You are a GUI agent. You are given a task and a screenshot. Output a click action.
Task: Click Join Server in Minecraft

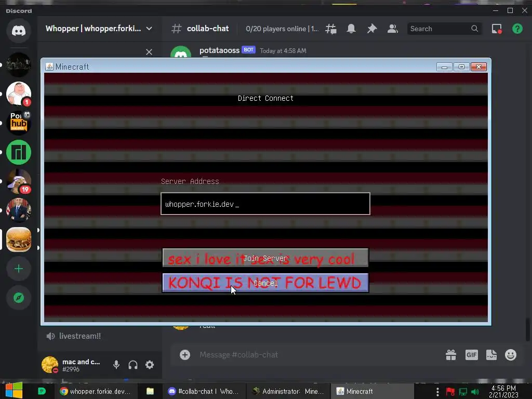265,258
